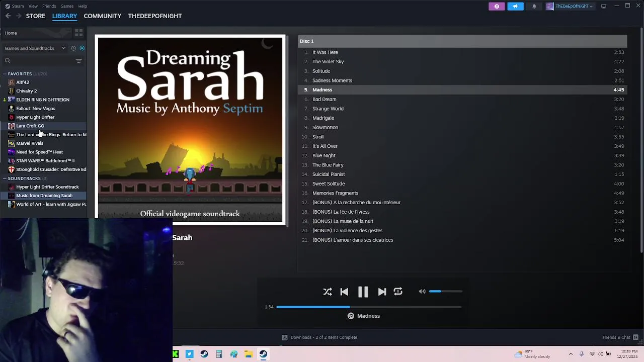Seek within the track progress bar
The image size is (644, 362).
pyautogui.click(x=369, y=307)
